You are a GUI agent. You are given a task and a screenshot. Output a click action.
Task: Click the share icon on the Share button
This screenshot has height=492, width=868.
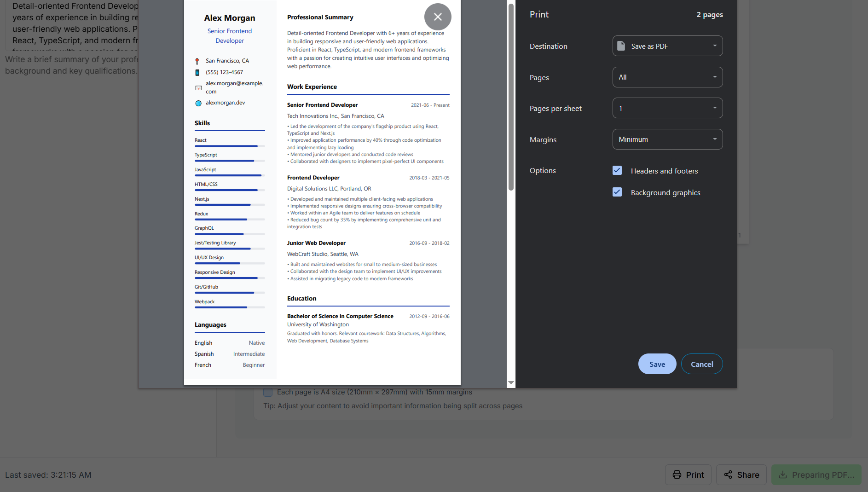tap(728, 475)
